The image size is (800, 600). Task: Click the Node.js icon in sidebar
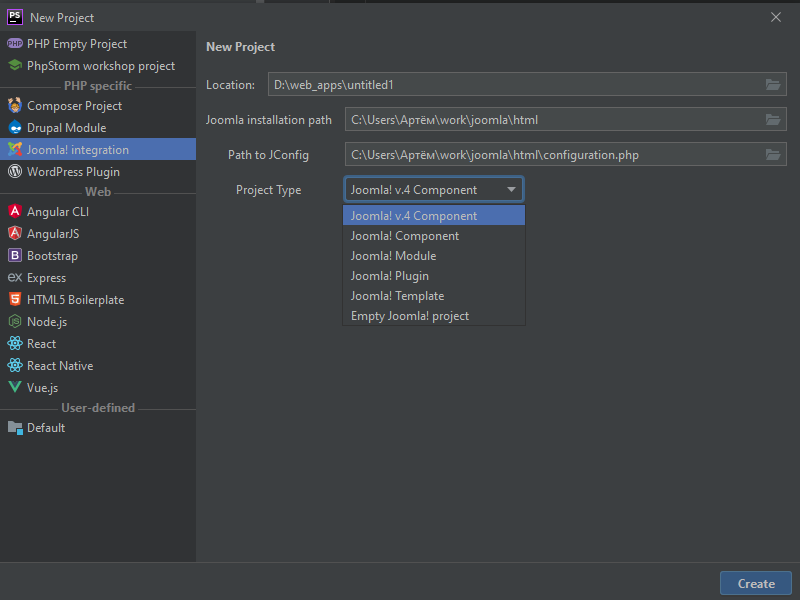pos(15,322)
